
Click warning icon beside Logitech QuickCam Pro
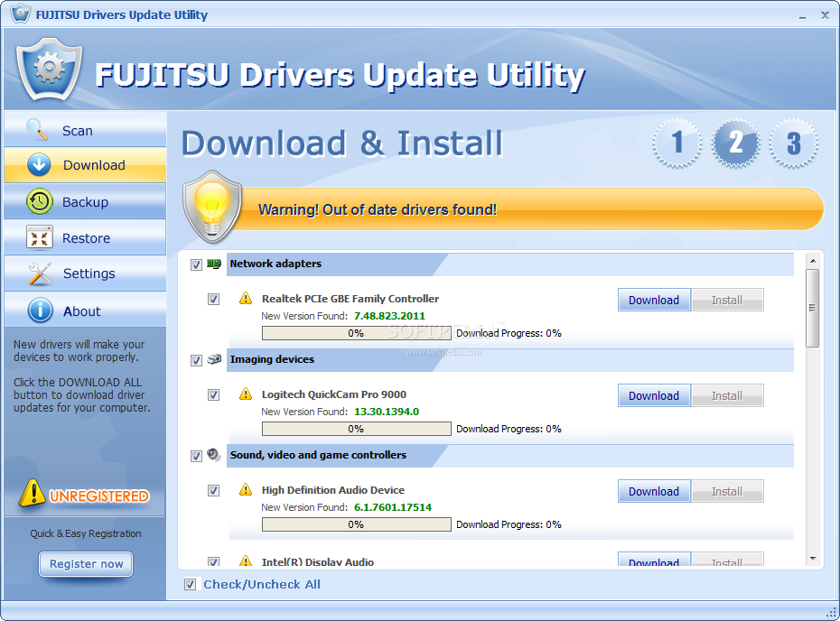(x=246, y=394)
